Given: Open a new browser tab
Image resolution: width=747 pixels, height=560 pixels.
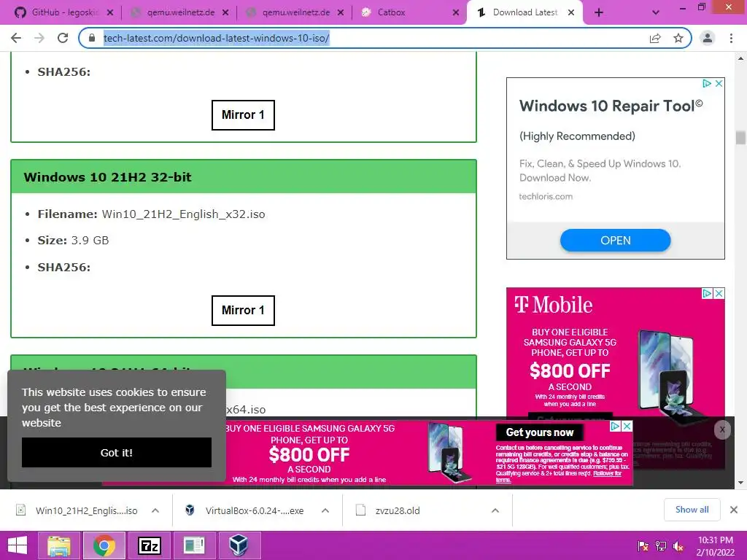Looking at the screenshot, I should point(599,13).
